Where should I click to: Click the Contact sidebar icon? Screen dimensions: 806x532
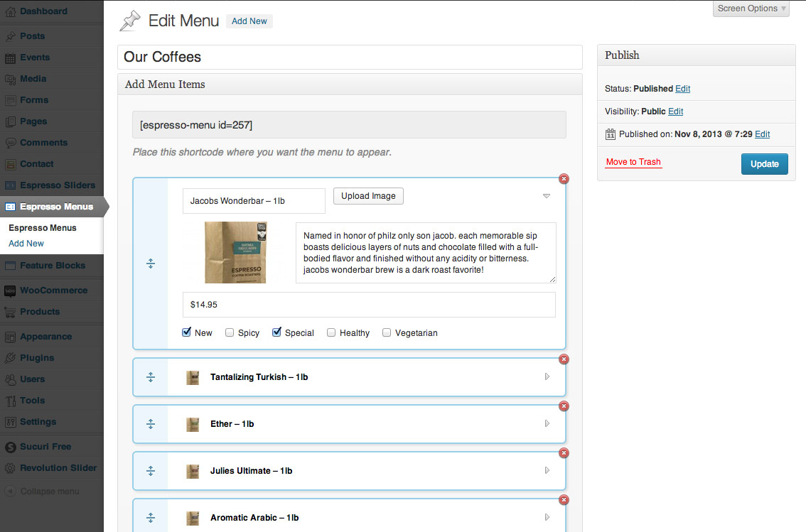[10, 164]
